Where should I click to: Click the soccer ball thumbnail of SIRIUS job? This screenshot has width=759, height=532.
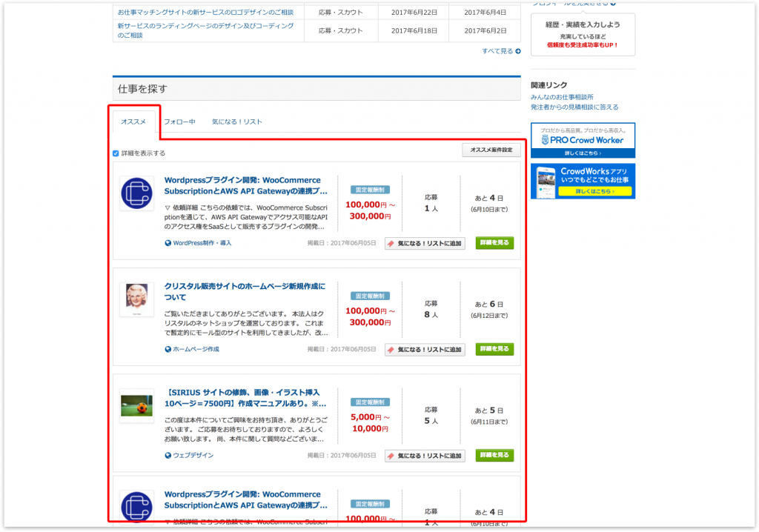[x=136, y=405]
